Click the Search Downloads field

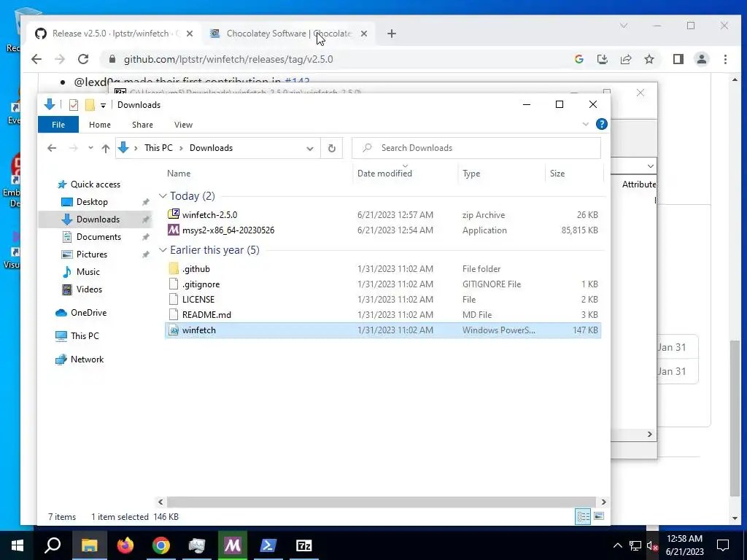coord(476,148)
